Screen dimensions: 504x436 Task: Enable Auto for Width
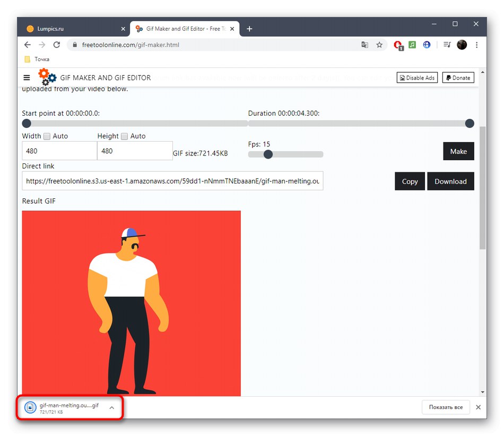46,136
